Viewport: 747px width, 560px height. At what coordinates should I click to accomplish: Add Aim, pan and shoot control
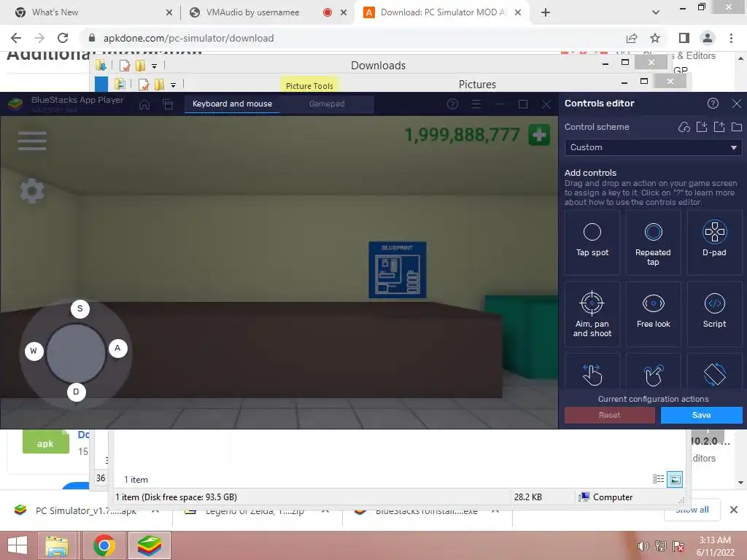[x=592, y=314]
